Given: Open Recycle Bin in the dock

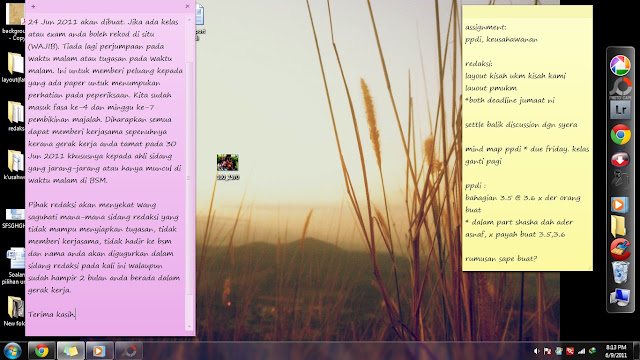Looking at the screenshot, I should (x=620, y=272).
